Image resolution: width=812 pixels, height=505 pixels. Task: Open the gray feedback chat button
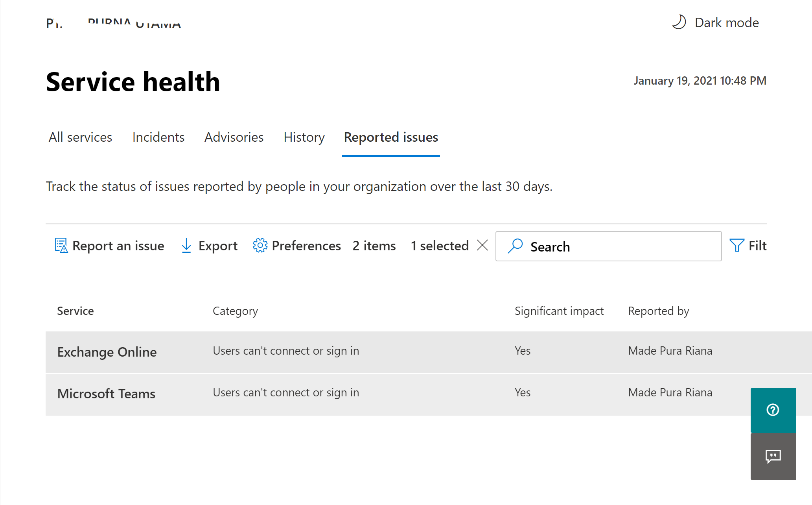click(773, 457)
